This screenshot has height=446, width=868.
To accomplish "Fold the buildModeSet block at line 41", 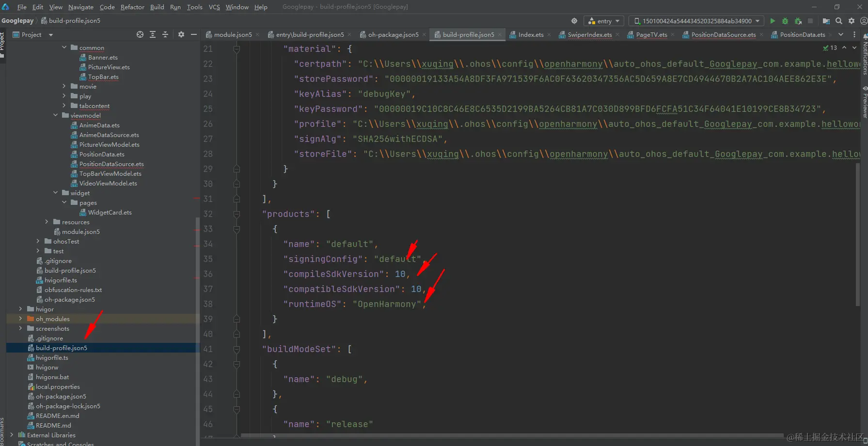I will (x=237, y=349).
